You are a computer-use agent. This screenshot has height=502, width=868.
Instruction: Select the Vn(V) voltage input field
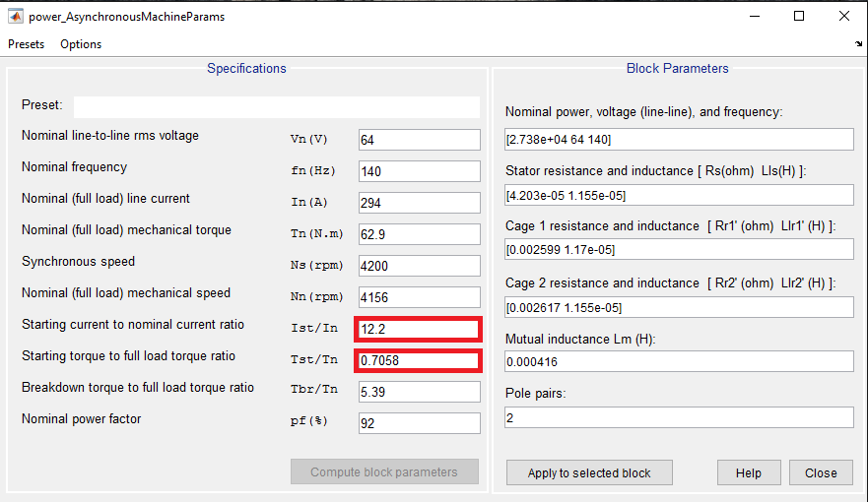418,140
